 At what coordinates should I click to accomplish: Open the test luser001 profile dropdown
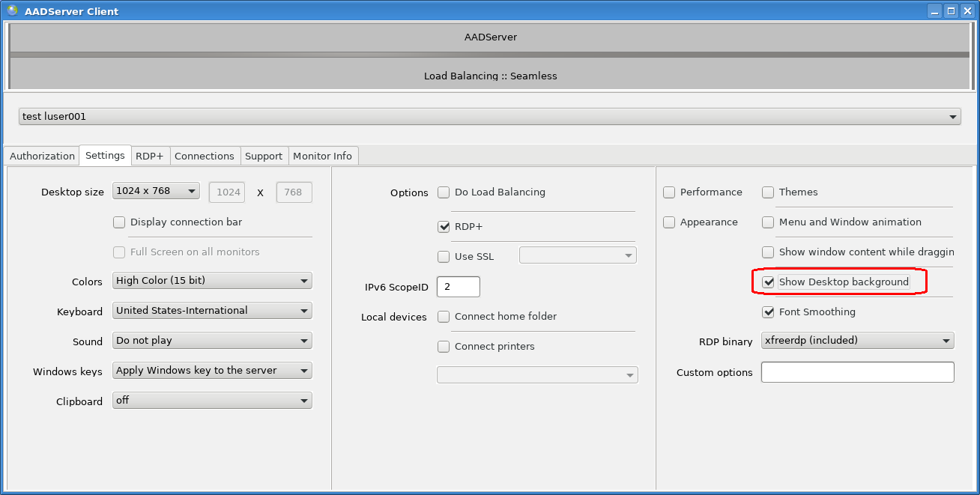490,117
